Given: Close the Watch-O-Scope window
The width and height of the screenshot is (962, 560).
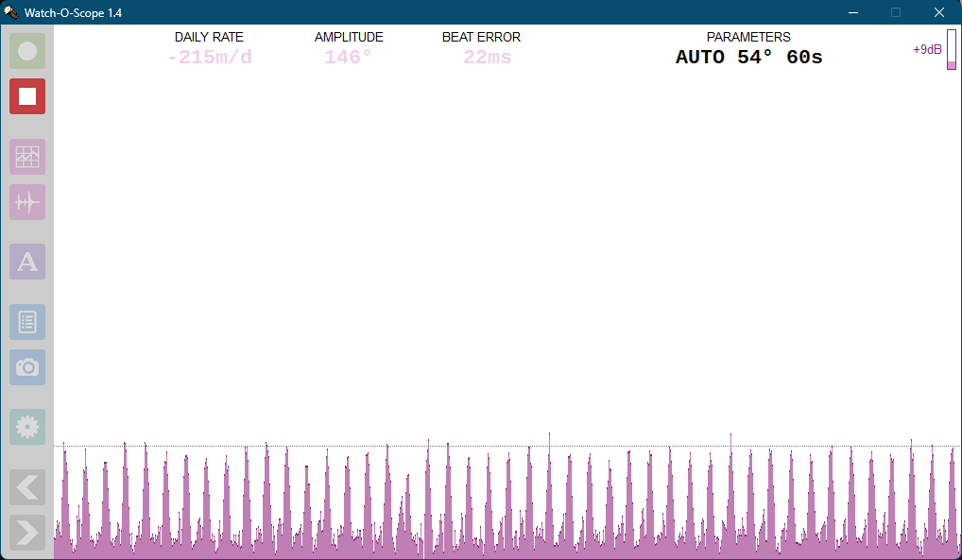Looking at the screenshot, I should tap(938, 12).
